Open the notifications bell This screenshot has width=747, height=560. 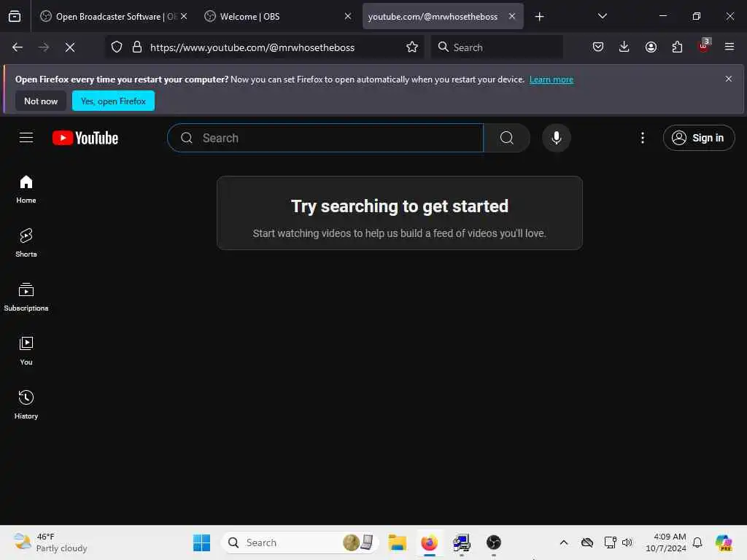click(697, 542)
